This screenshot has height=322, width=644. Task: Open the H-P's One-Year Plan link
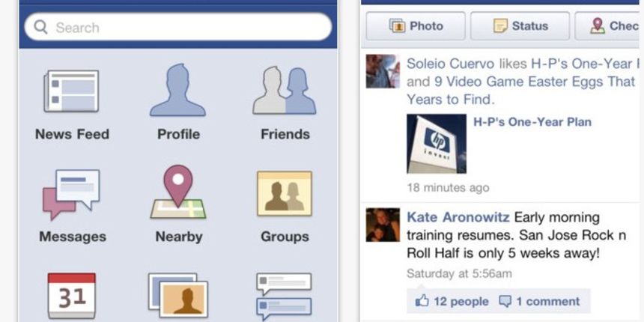(x=532, y=122)
